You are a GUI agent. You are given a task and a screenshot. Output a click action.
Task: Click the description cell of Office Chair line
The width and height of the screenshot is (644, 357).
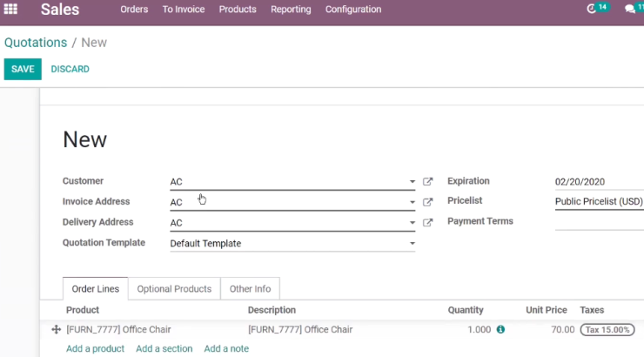pos(300,329)
